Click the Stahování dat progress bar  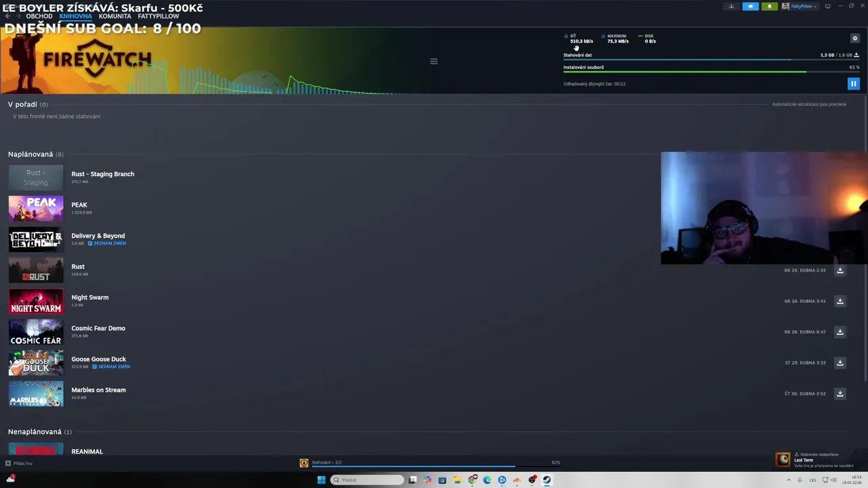[x=711, y=60]
